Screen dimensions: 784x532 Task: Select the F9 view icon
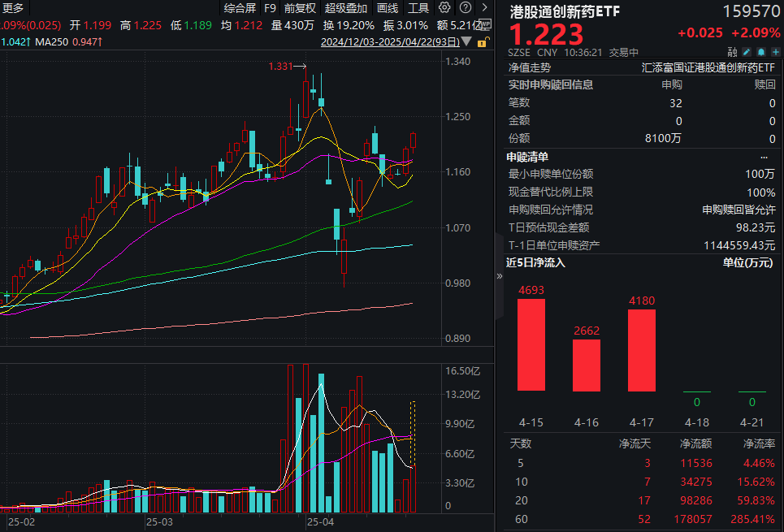271,7
